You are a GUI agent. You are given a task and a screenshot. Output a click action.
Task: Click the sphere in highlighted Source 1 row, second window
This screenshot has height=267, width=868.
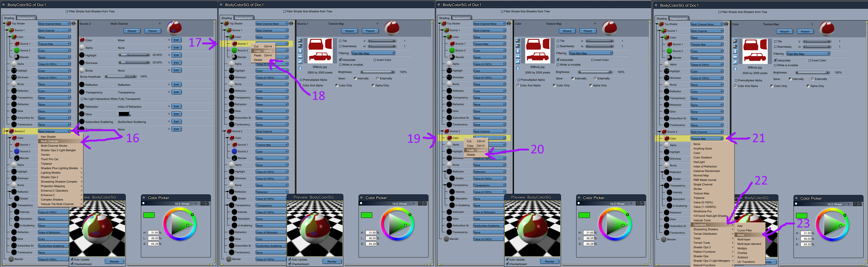(x=235, y=43)
